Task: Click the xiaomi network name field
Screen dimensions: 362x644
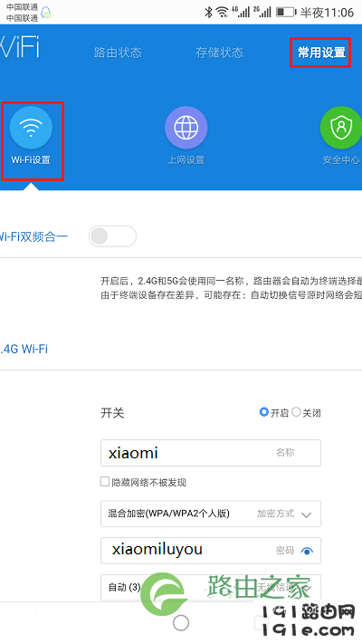Action: pos(211,453)
